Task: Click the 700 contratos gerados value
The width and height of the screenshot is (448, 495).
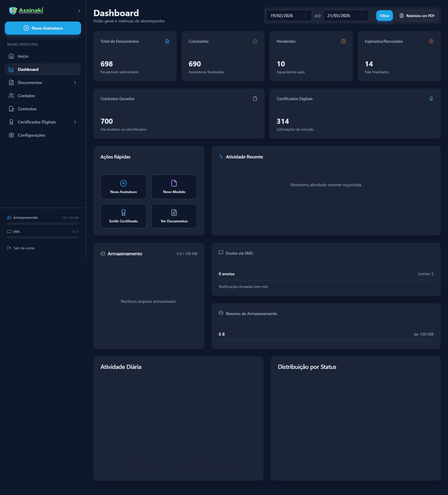Action: [107, 121]
